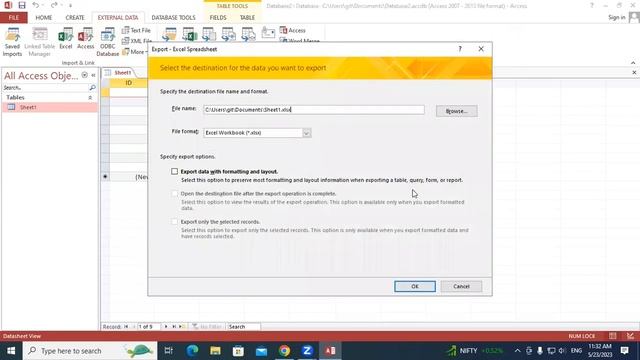Open the notification center on taskbar
Image resolution: width=640 pixels, height=360 pixels.
624,351
